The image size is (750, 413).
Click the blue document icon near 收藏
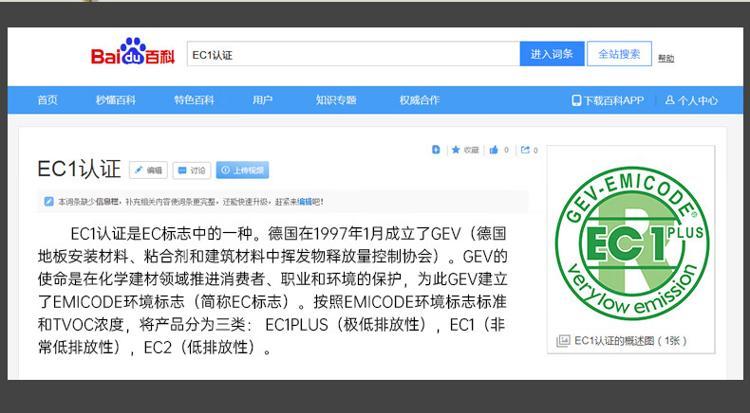pos(436,150)
